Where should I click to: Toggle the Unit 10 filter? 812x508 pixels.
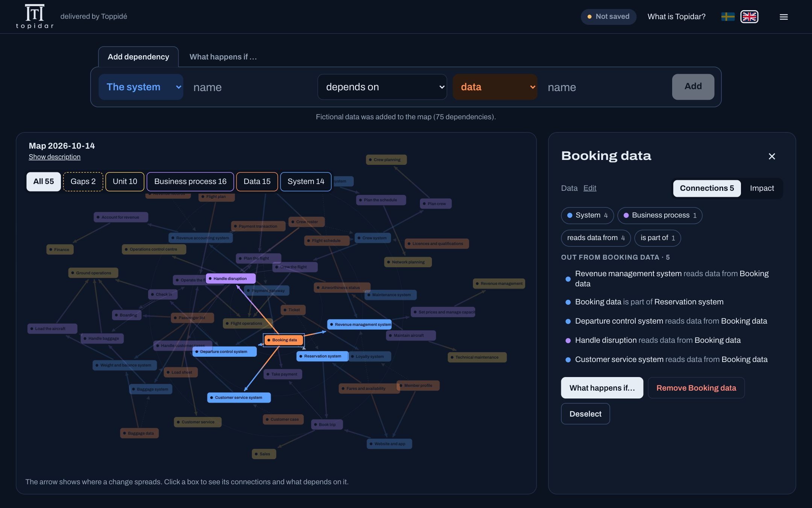point(125,181)
